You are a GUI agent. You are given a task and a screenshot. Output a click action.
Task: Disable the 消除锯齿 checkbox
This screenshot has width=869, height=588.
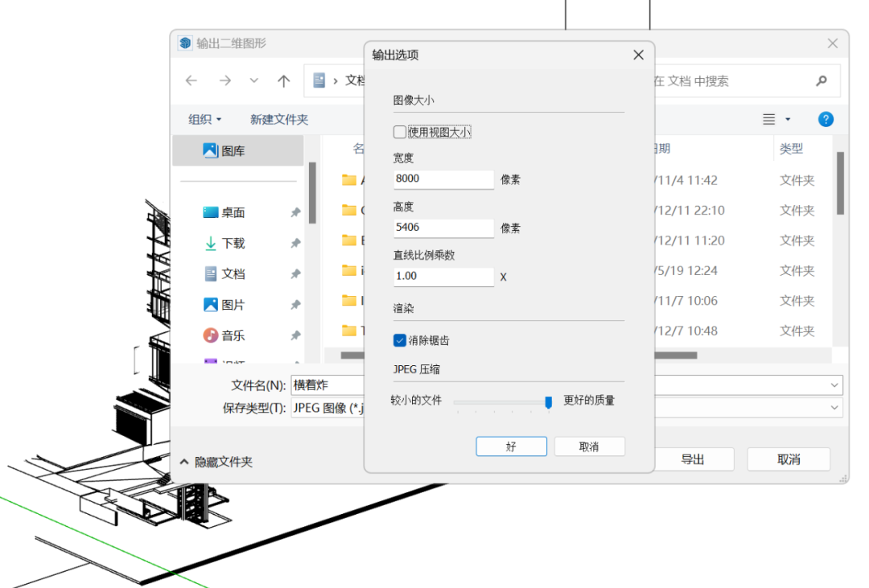click(x=399, y=340)
